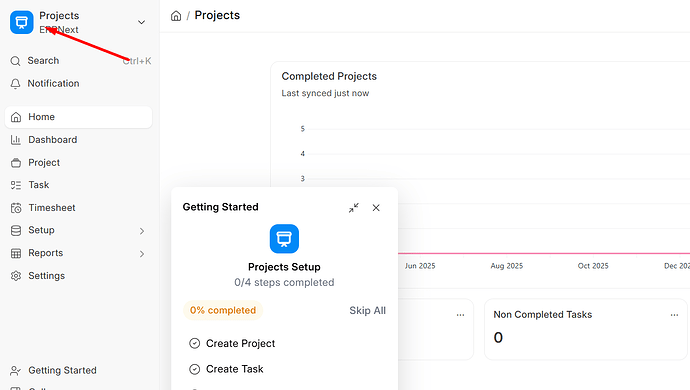Click the Getting Started user-check icon
The width and height of the screenshot is (690, 390).
(x=15, y=371)
